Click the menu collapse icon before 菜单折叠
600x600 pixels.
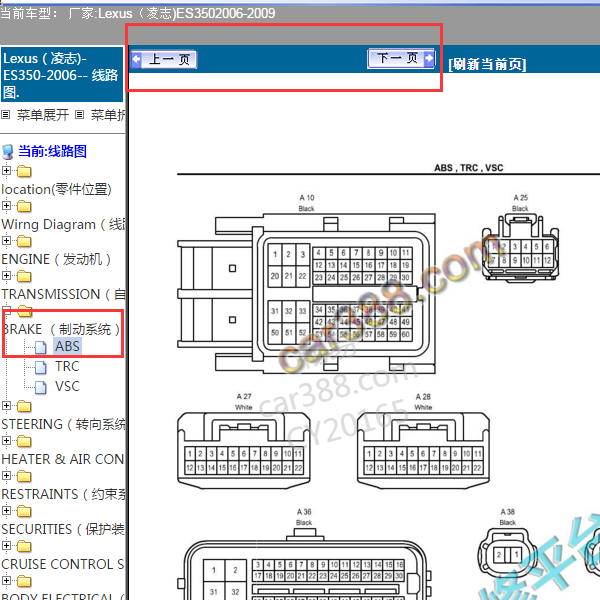79,114
